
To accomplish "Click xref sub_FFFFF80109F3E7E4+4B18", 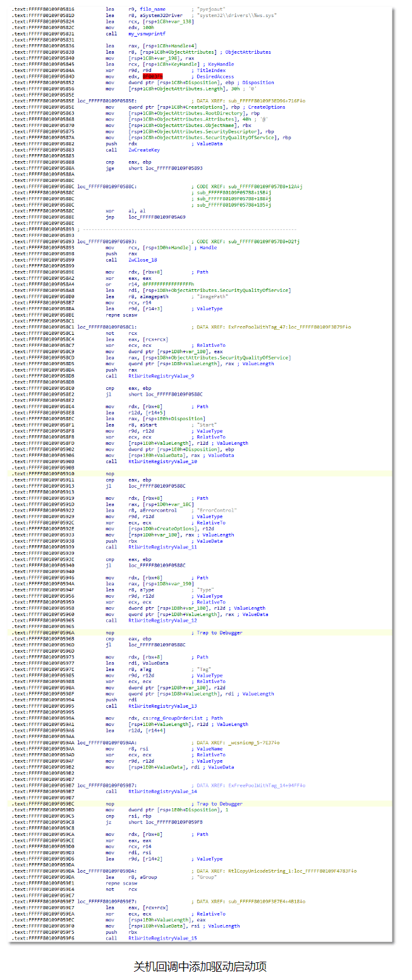I will pyautogui.click(x=265, y=902).
